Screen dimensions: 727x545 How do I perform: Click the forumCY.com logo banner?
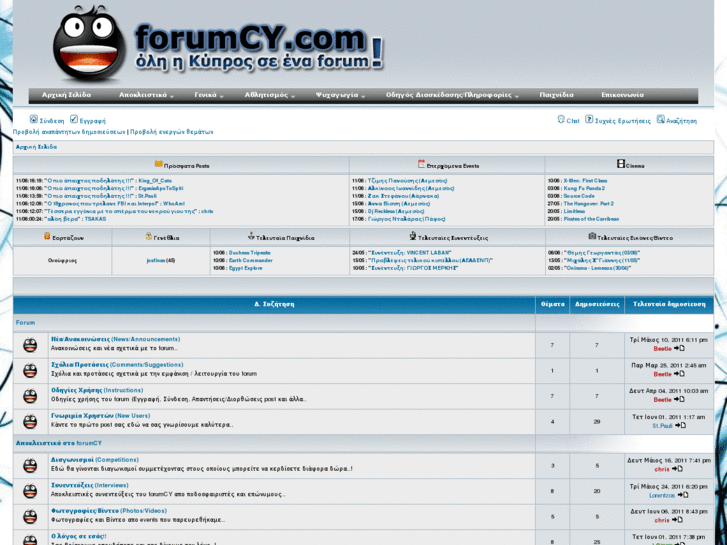coord(218,45)
